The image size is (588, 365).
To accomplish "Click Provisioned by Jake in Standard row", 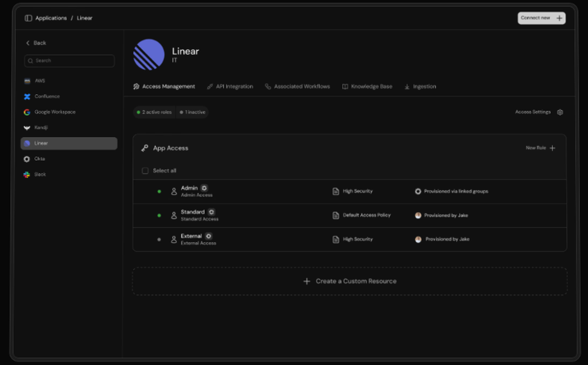I will pos(446,215).
